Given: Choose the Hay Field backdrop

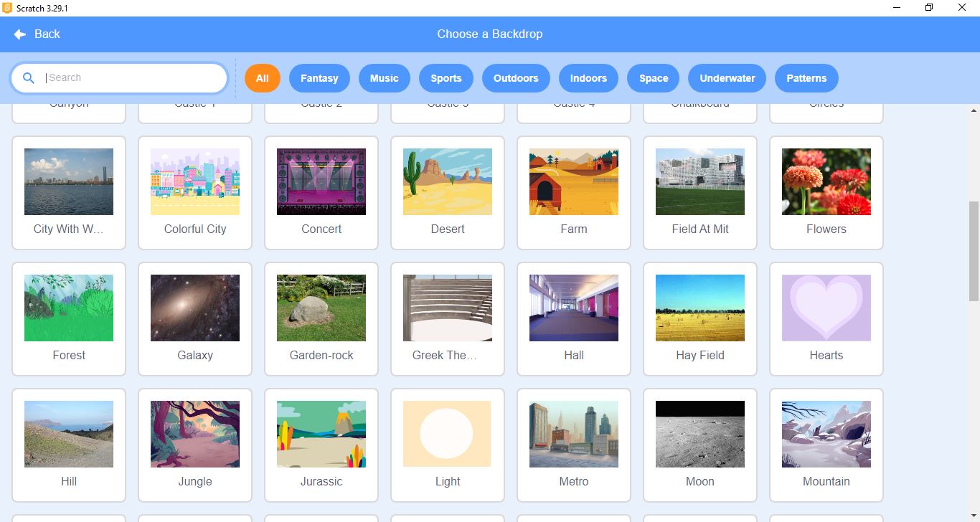Looking at the screenshot, I should coord(700,318).
